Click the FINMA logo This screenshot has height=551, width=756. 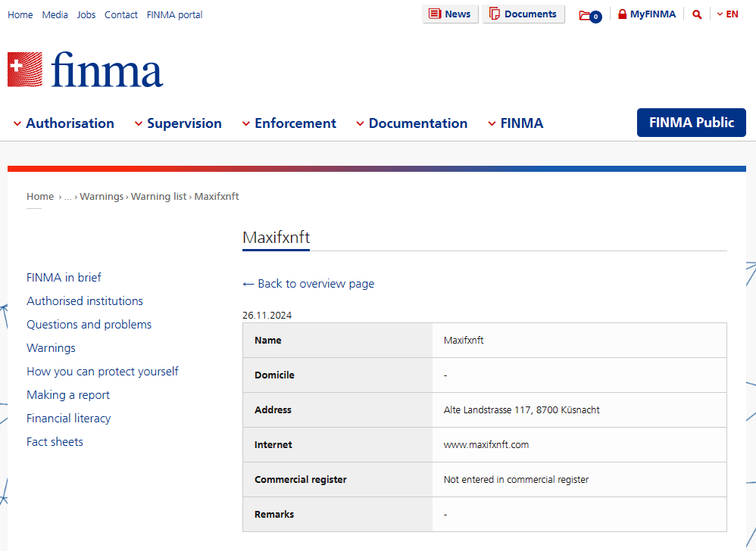(86, 70)
